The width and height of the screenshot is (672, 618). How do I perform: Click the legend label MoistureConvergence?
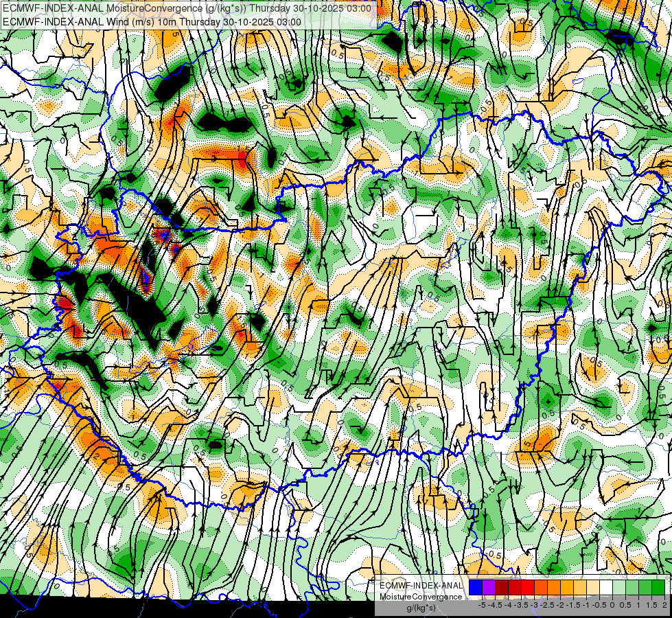421,597
